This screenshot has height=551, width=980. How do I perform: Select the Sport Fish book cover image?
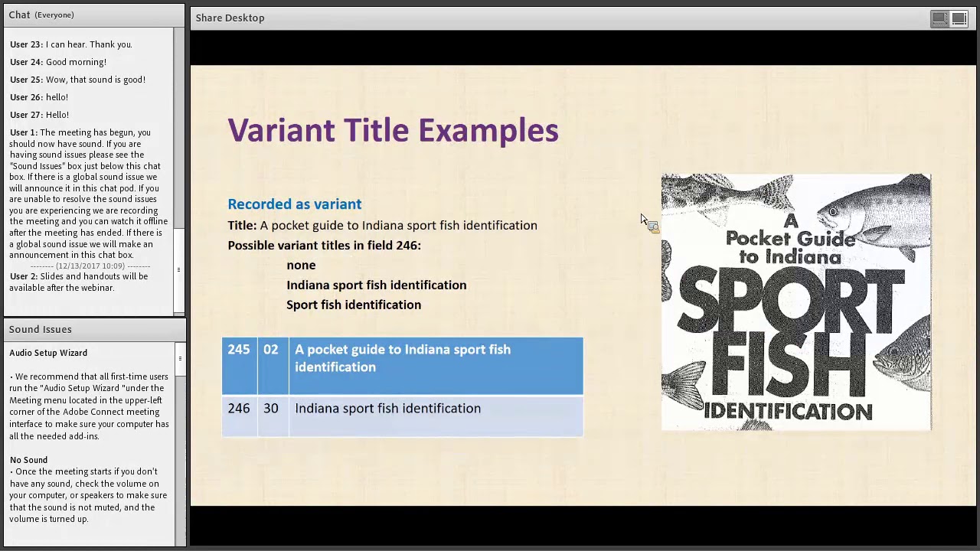(796, 302)
